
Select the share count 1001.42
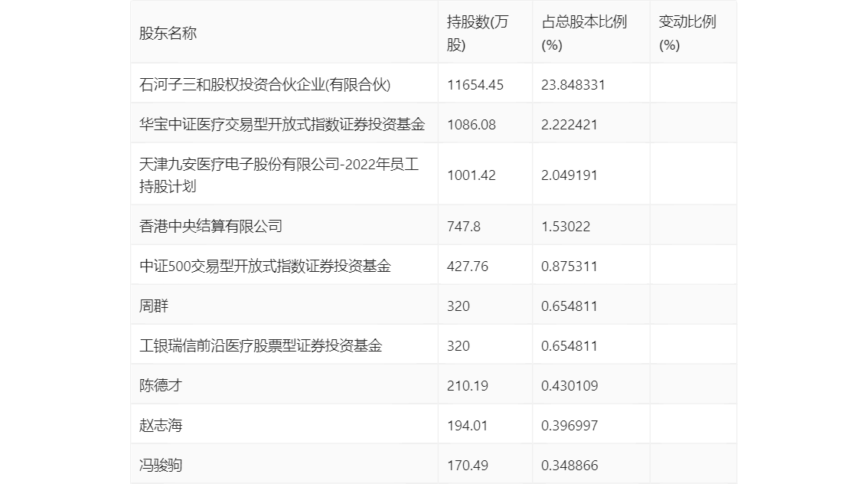click(x=471, y=175)
